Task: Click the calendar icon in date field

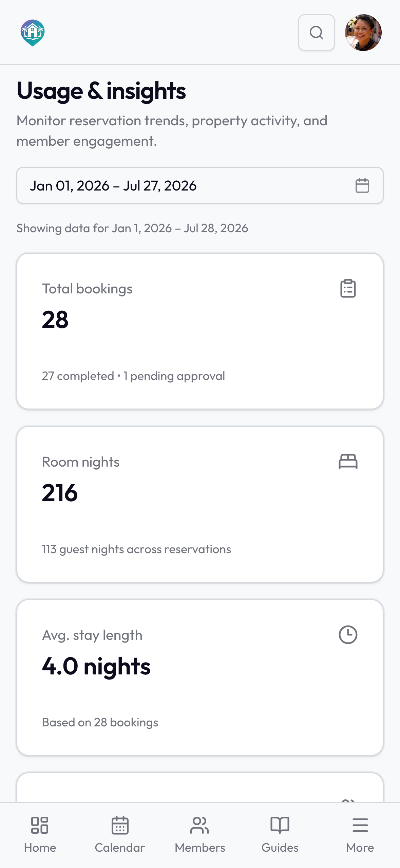Action: click(x=362, y=185)
